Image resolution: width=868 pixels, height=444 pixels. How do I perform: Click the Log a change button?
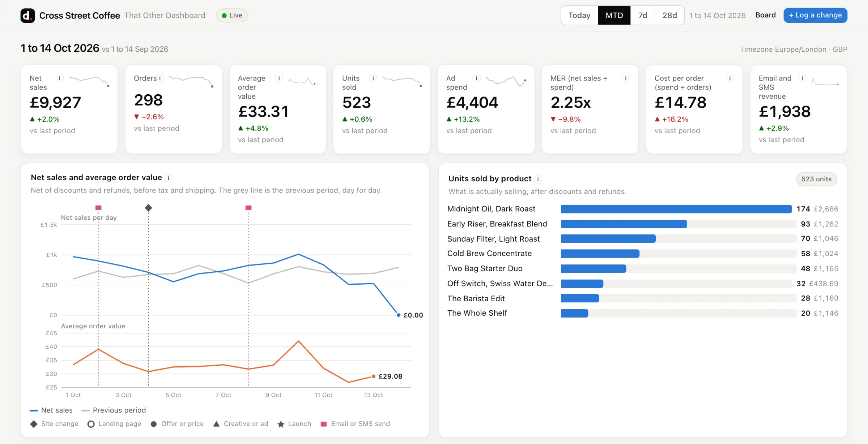815,15
